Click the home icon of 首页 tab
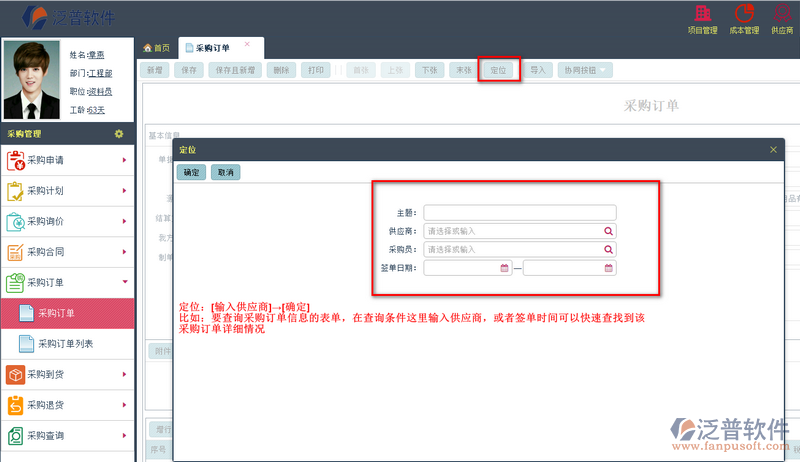The height and width of the screenshot is (462, 800). click(x=147, y=48)
